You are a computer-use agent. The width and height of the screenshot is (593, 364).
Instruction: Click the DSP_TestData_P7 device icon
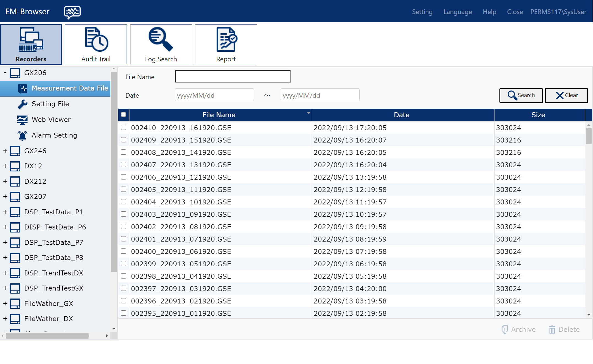pos(15,242)
